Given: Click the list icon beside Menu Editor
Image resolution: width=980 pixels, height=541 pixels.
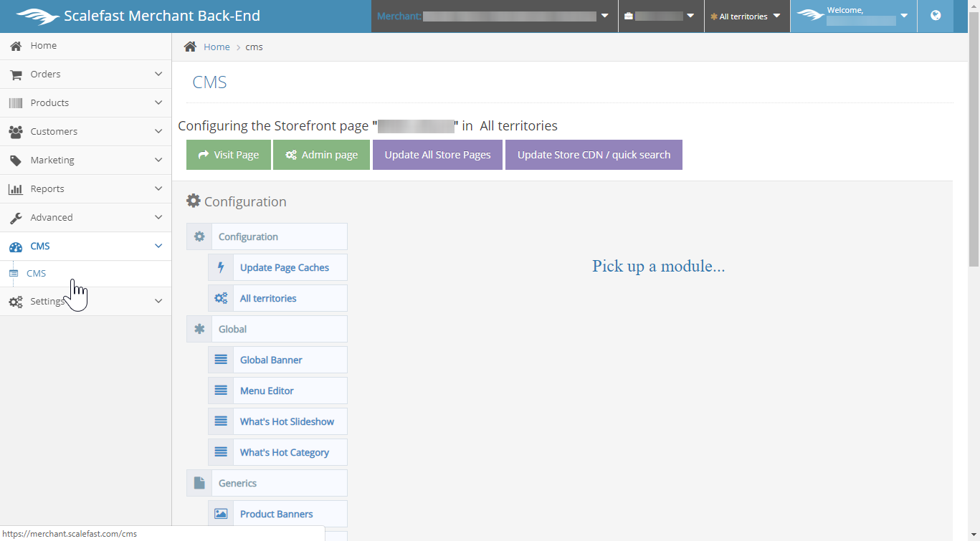Looking at the screenshot, I should 221,391.
